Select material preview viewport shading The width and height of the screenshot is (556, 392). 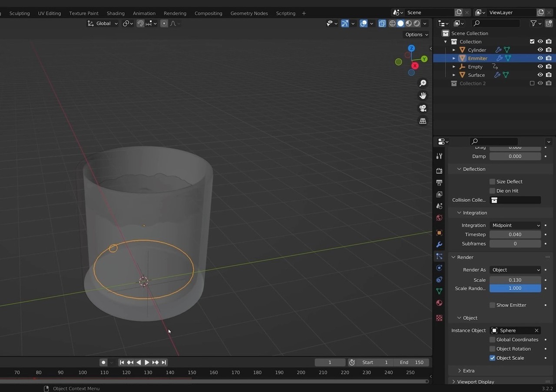pyautogui.click(x=409, y=23)
